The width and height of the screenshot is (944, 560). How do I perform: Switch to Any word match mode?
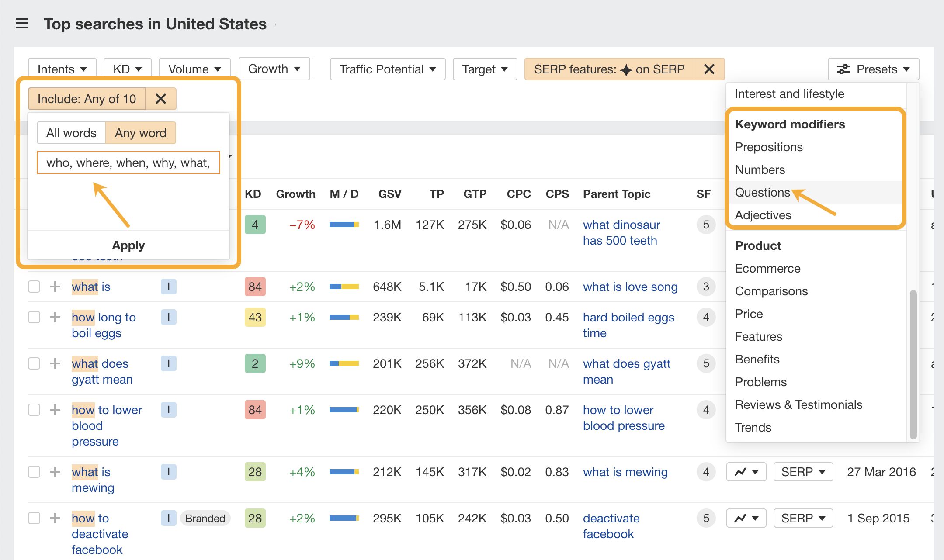tap(140, 133)
